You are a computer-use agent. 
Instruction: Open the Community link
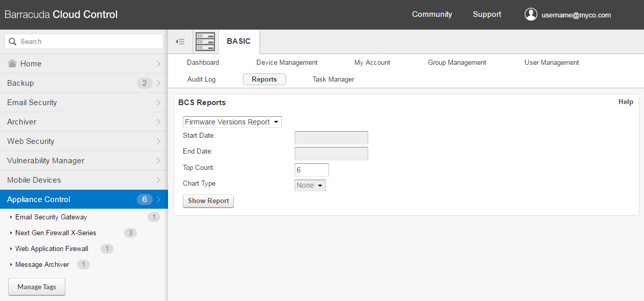pos(432,14)
